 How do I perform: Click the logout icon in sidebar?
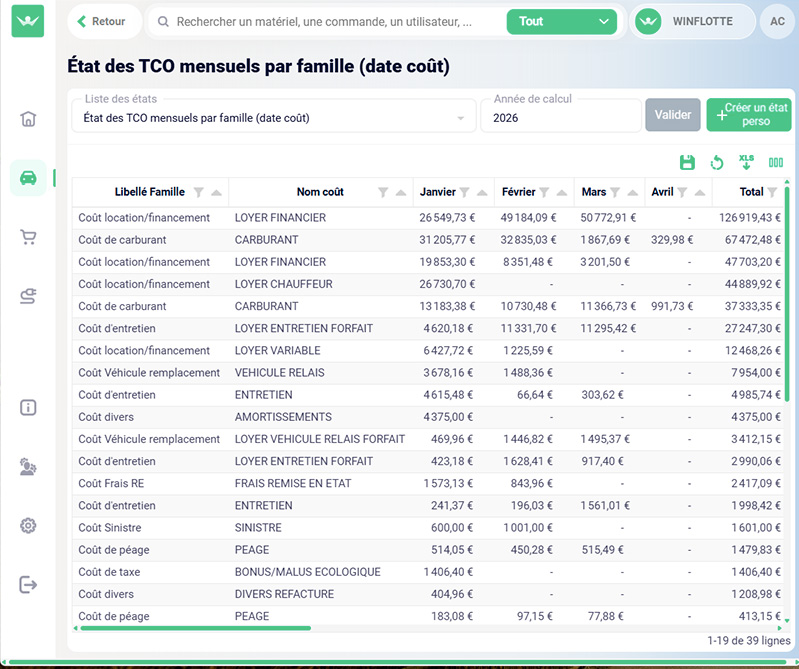pos(28,584)
